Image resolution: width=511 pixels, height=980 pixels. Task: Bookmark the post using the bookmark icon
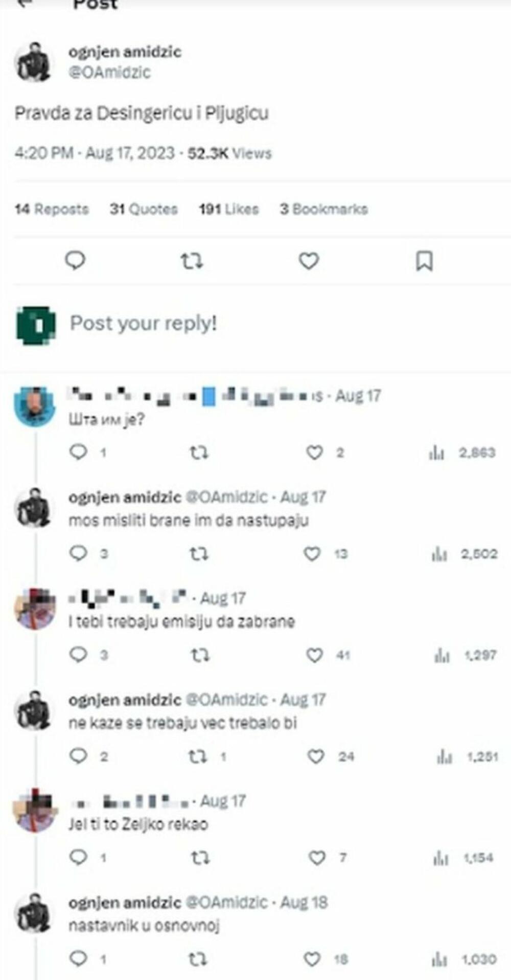[425, 261]
